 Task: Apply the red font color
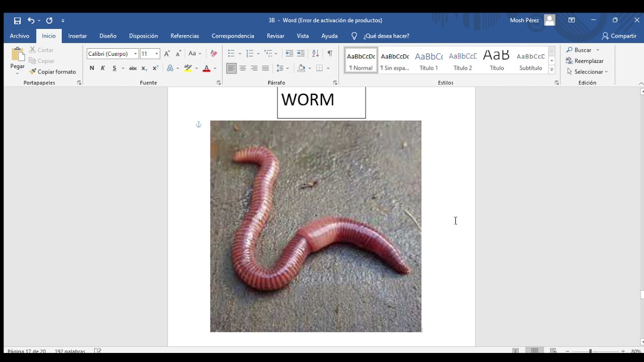point(206,68)
